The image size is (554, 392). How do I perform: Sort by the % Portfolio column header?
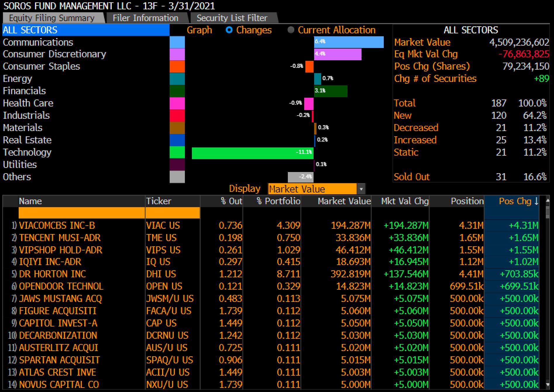[272, 201]
